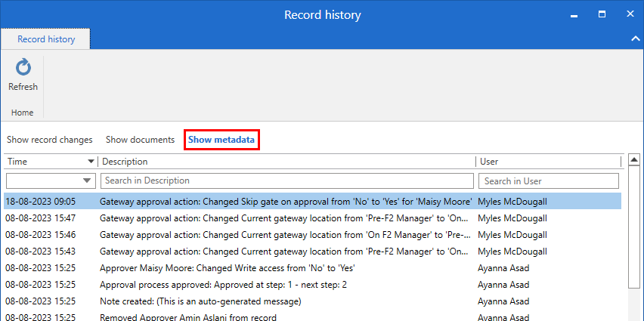Click the Show metadata option
644x321 pixels.
[221, 140]
